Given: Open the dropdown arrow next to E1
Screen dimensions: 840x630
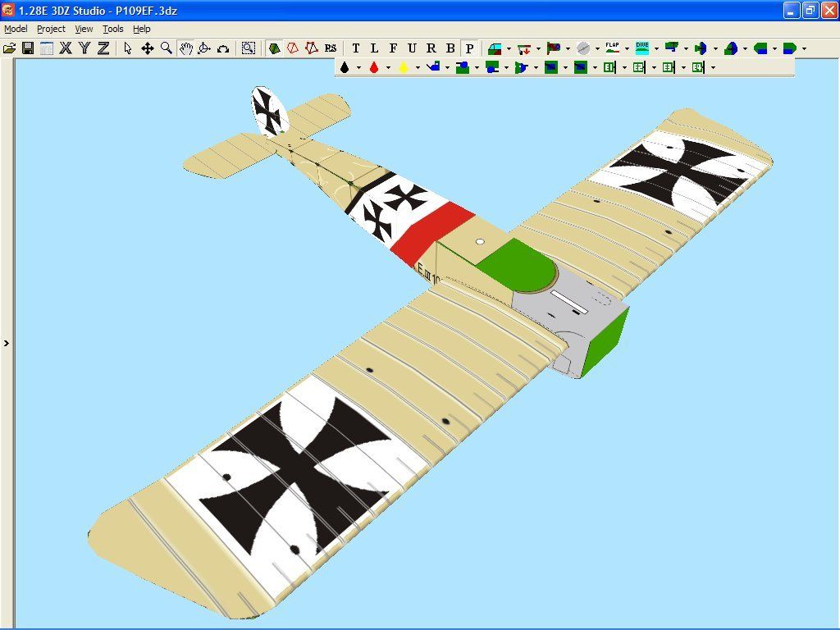Looking at the screenshot, I should click(x=624, y=68).
